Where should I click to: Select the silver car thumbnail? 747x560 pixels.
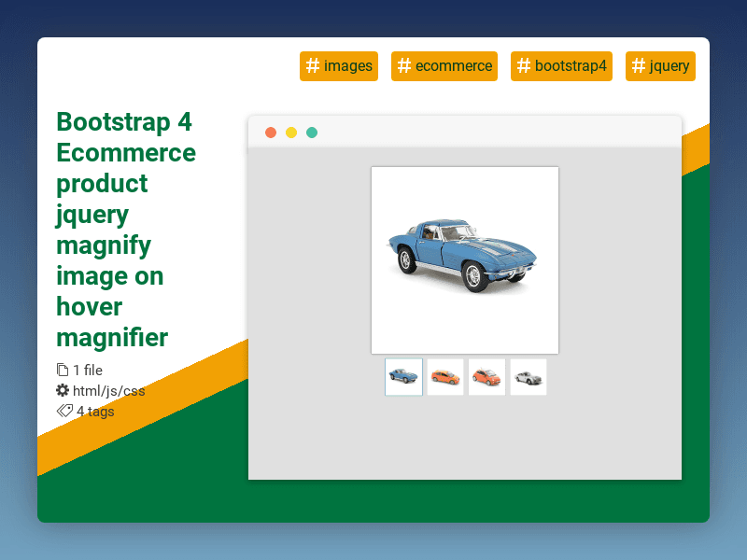coord(528,376)
